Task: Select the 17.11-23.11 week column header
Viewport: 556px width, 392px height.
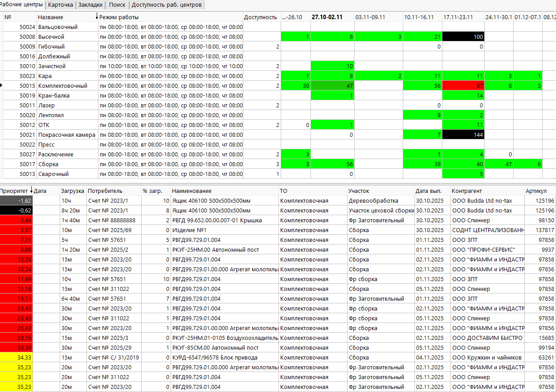Action: click(x=458, y=17)
